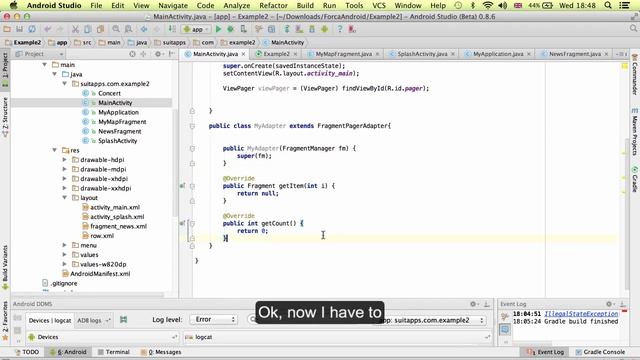Click the Replace toolbar icon
Viewport: 640px width, 360px height.
point(129,29)
